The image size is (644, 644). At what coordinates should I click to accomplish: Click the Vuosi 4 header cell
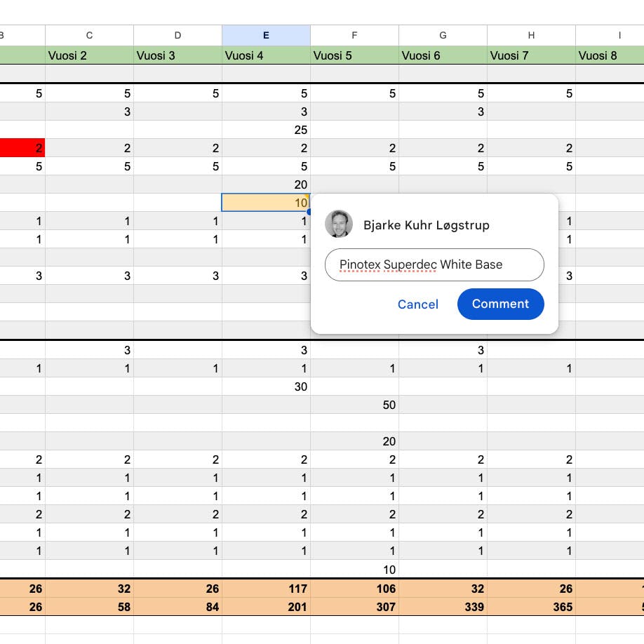pyautogui.click(x=266, y=55)
